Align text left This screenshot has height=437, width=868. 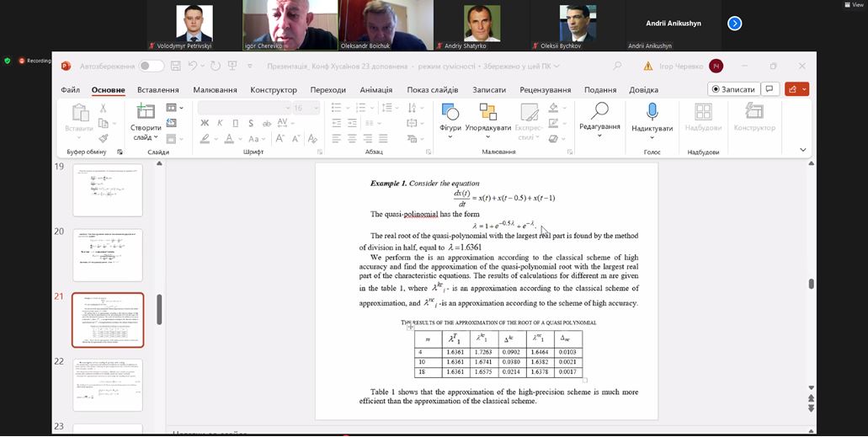[x=336, y=138]
